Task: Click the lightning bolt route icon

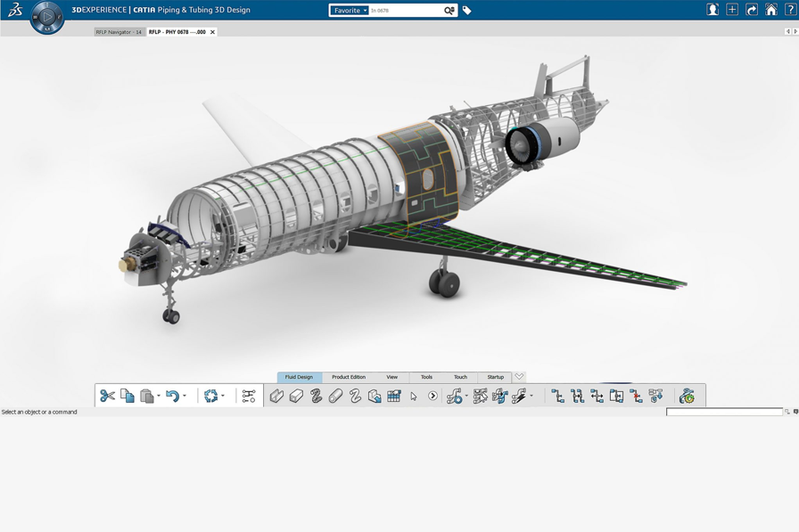Action: point(519,396)
